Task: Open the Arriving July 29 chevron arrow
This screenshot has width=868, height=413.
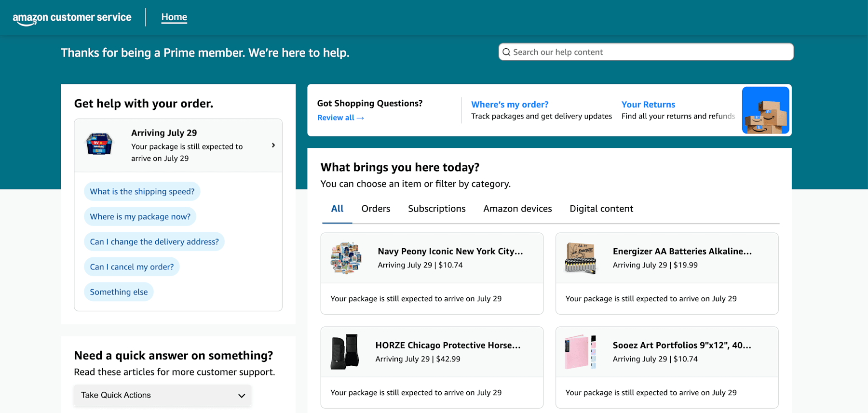Action: click(273, 145)
